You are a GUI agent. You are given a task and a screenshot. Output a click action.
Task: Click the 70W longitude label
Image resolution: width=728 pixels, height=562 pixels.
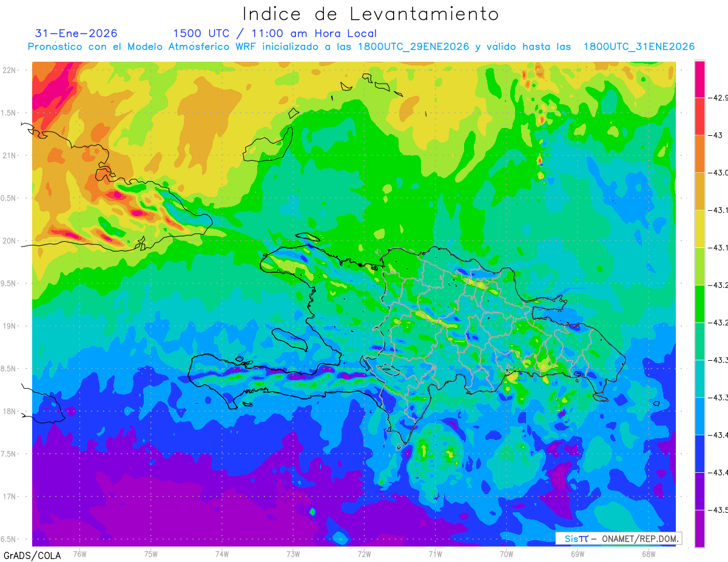coord(507,554)
